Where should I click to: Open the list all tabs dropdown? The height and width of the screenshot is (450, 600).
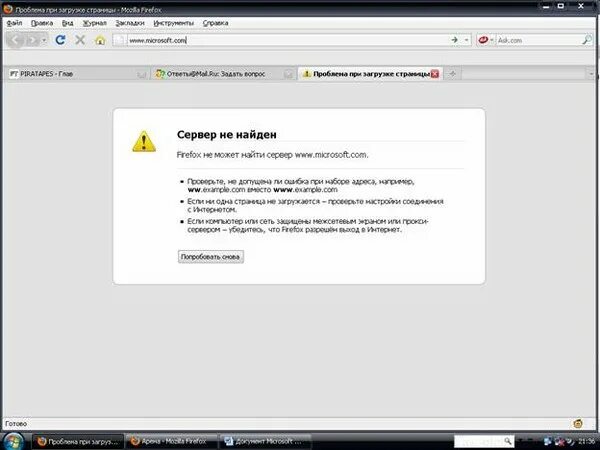tap(591, 74)
